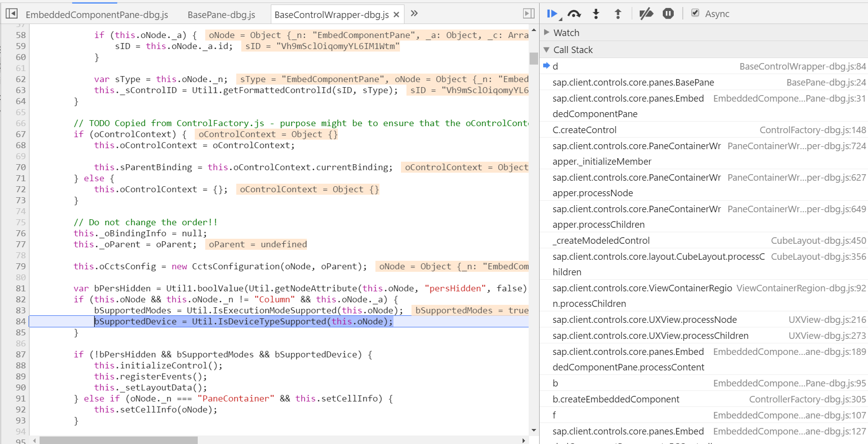868x444 pixels.
Task: Select PaneContainerWrapper.processNode stack frame
Action: pos(637,185)
